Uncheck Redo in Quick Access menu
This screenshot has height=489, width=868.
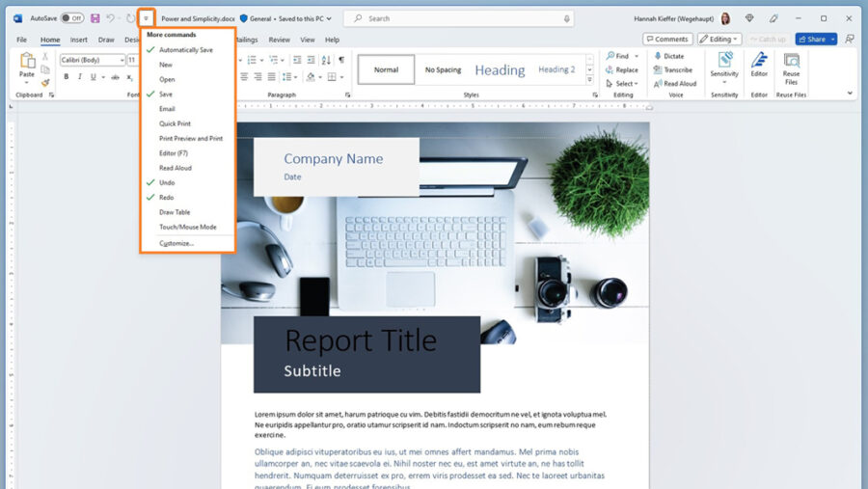pos(166,197)
